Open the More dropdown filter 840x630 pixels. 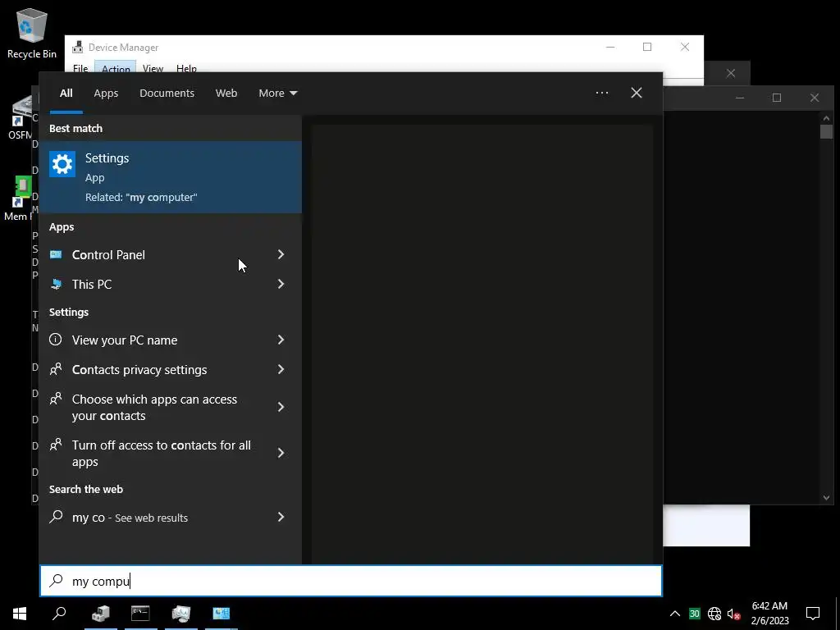pyautogui.click(x=277, y=94)
